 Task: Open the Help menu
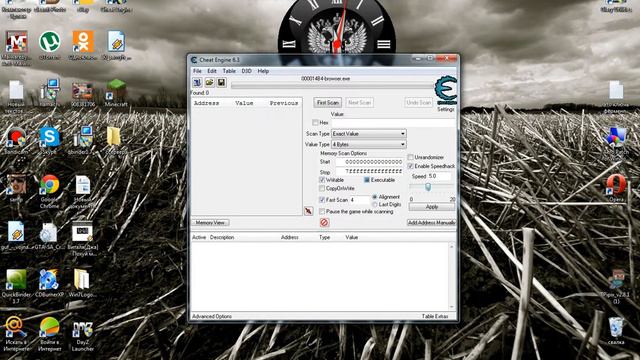[263, 71]
